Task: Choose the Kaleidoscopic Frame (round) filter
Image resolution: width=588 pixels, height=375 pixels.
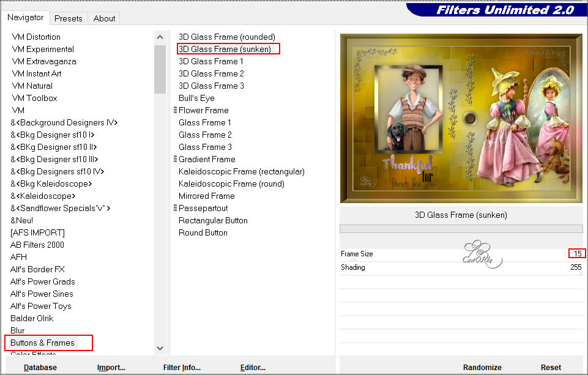Action: click(x=231, y=184)
